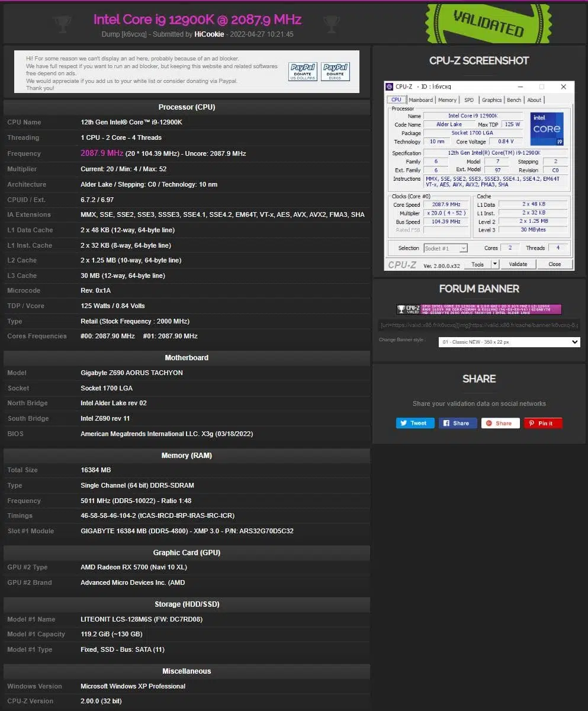Click the PayPal donate Euros icon
Screen dimensions: 588x711
[x=335, y=72]
